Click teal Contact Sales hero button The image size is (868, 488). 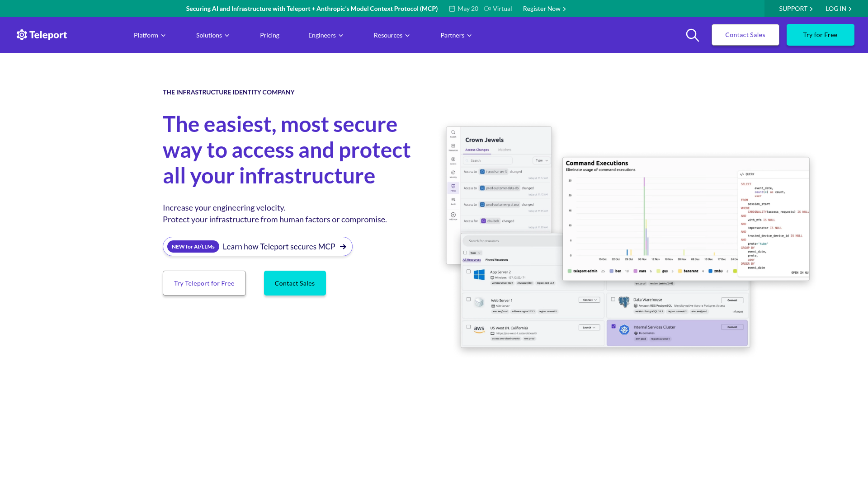point(295,283)
